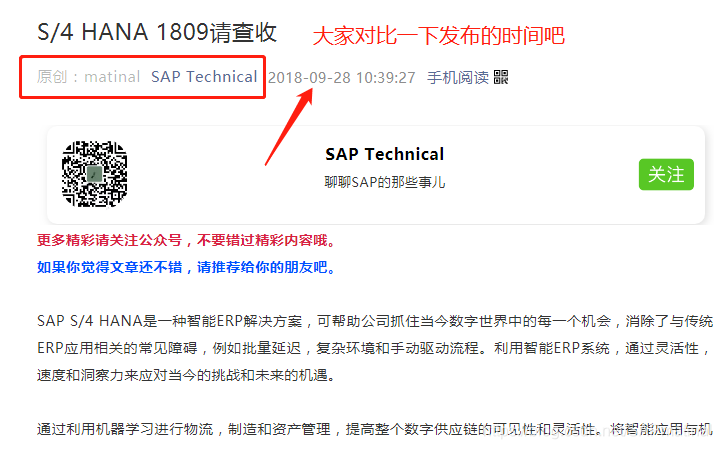Click the paragraph starting 通过利用机器学习进行物流
The width and height of the screenshot is (721, 449).
click(x=375, y=429)
